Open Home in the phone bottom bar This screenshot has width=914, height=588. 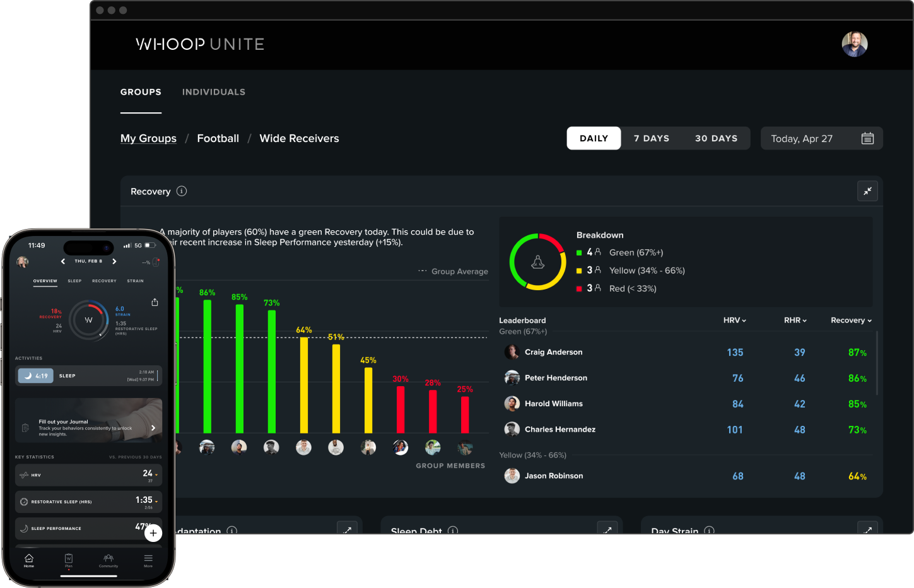(x=29, y=560)
